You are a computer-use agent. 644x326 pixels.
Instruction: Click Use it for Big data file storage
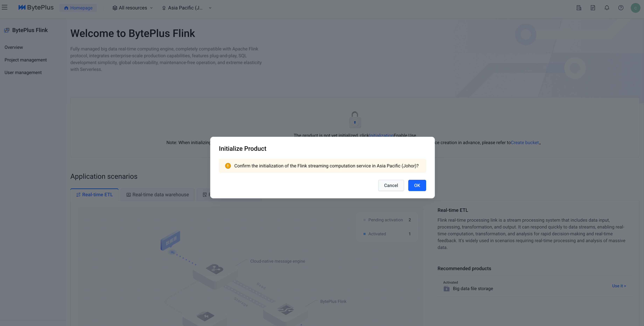pyautogui.click(x=619, y=286)
